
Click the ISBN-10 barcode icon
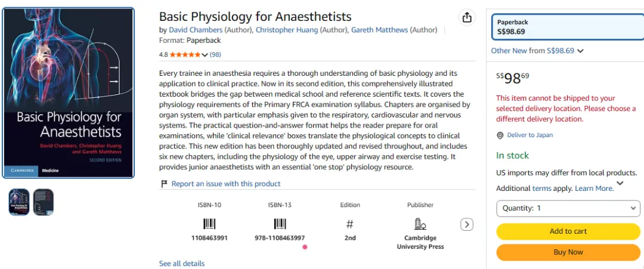209,224
